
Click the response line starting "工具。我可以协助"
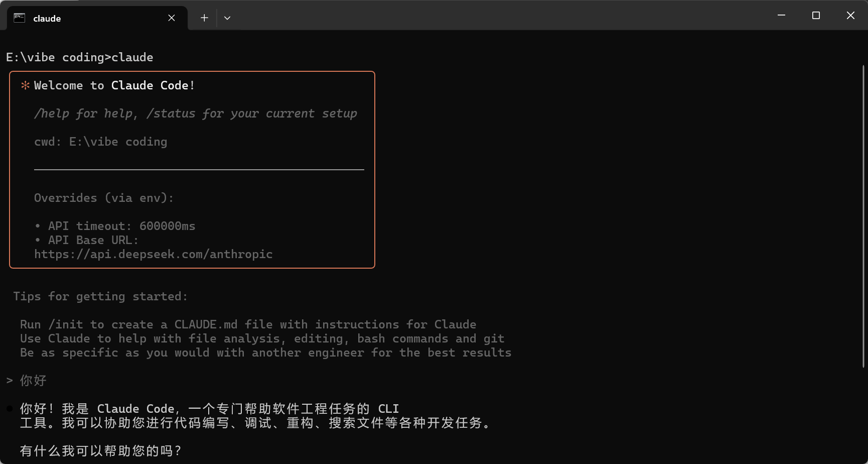256,423
